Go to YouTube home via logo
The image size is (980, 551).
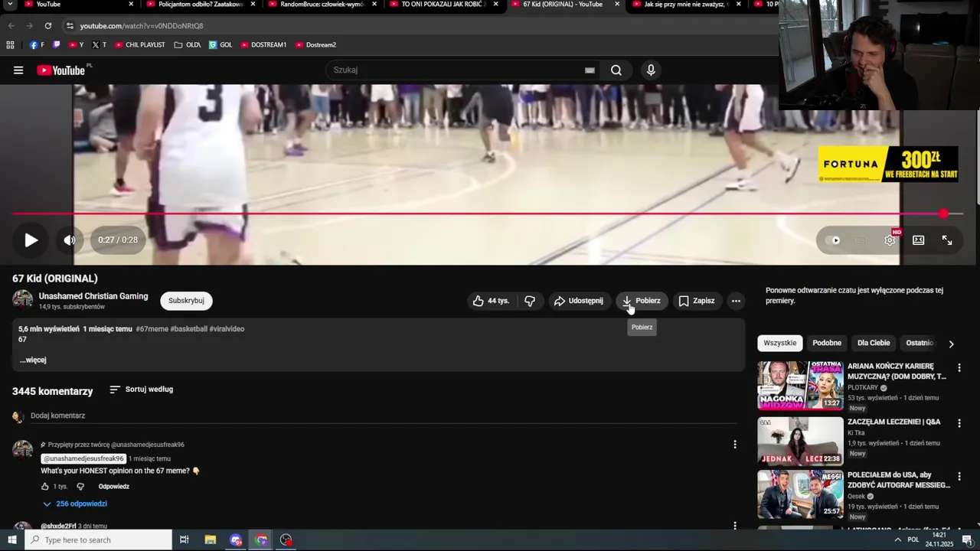61,70
